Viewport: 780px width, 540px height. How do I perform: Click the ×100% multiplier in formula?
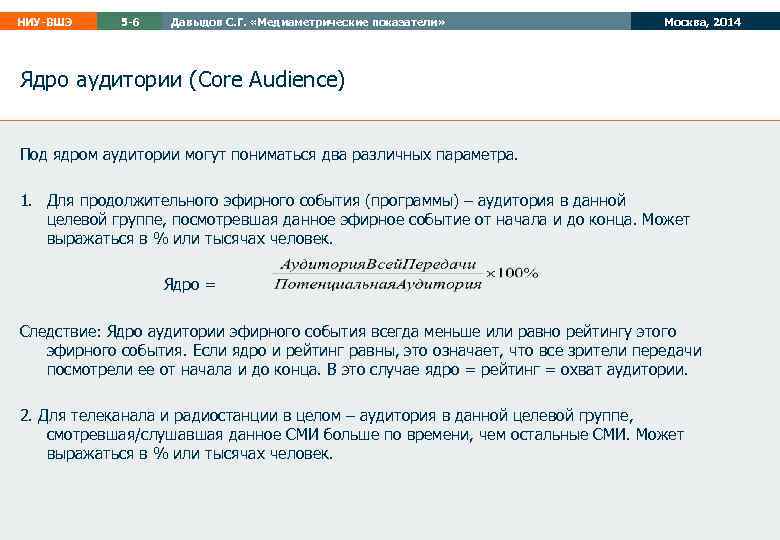(512, 273)
